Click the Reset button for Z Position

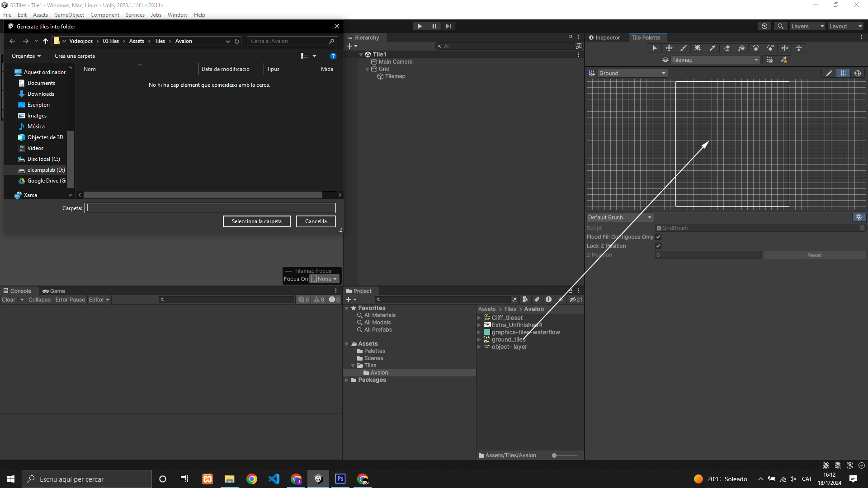point(814,255)
